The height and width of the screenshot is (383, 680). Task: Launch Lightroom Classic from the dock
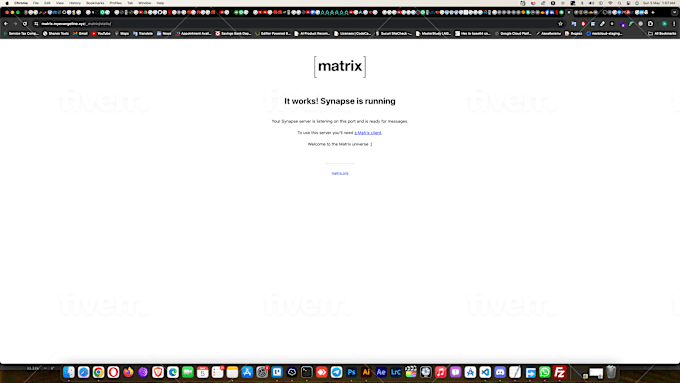pyautogui.click(x=396, y=372)
